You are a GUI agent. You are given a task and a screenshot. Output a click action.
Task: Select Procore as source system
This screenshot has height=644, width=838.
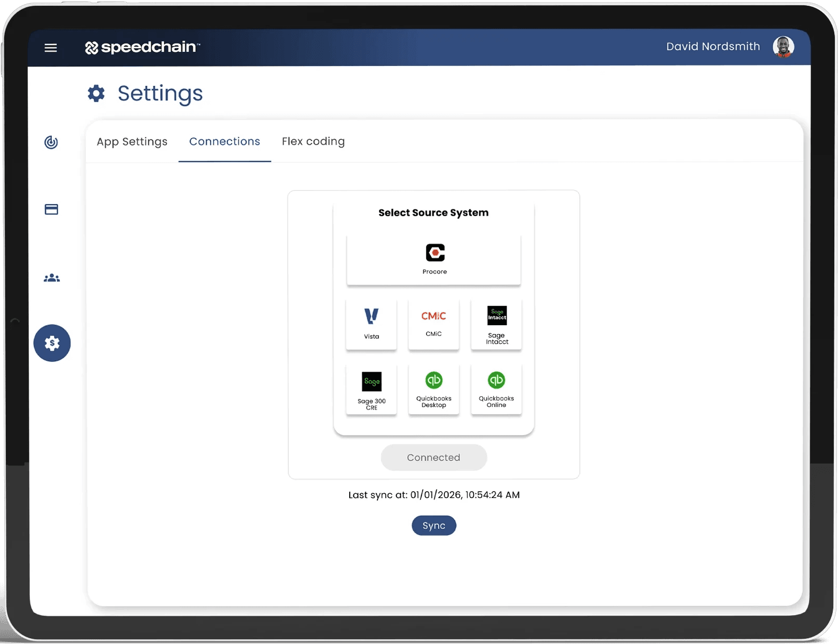[434, 259]
